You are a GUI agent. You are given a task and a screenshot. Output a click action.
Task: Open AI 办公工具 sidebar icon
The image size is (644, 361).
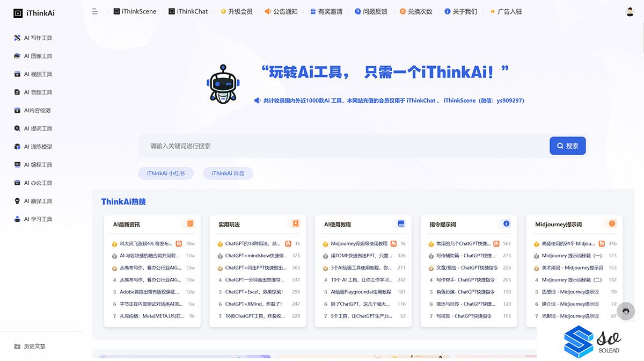coord(18,183)
